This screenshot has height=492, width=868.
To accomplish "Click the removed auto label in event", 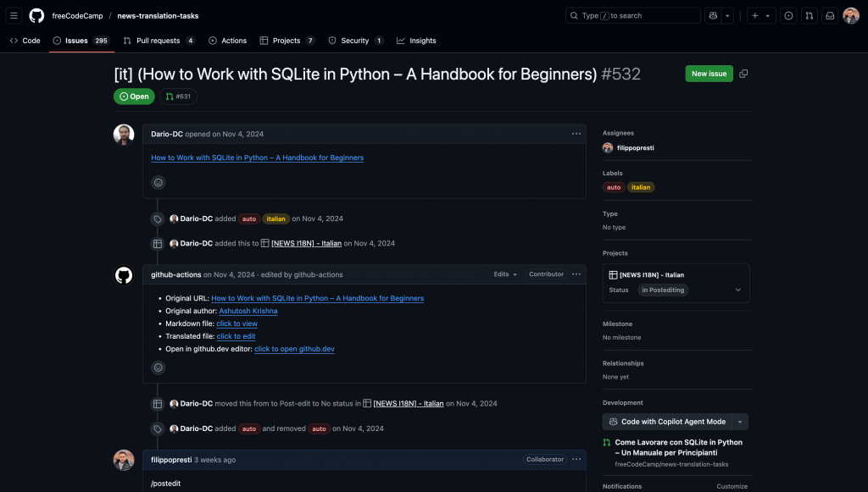I will pos(319,429).
